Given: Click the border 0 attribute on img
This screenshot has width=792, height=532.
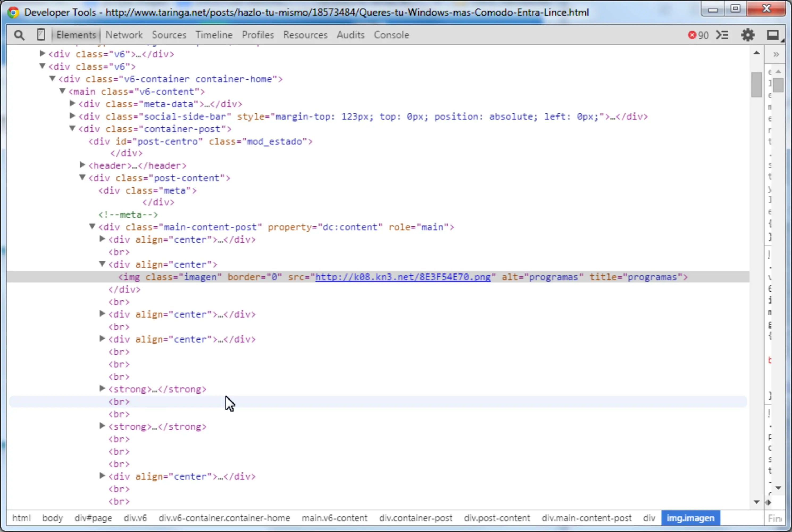Looking at the screenshot, I should [x=255, y=277].
